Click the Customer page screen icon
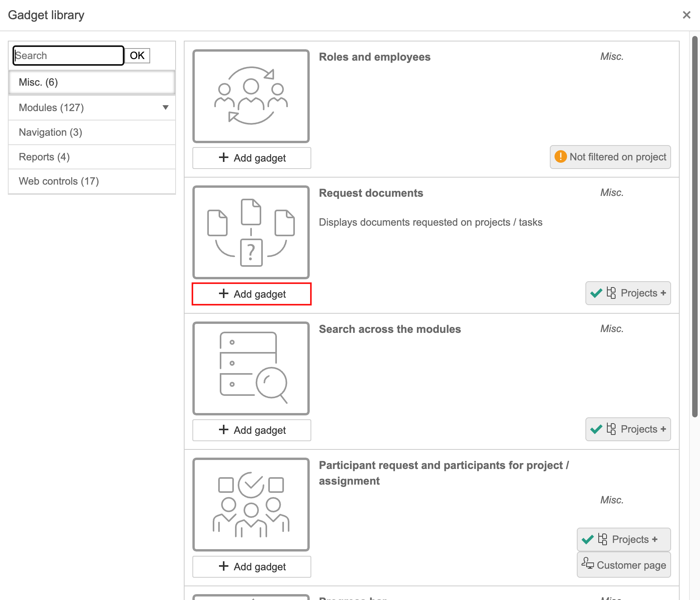 (x=587, y=564)
